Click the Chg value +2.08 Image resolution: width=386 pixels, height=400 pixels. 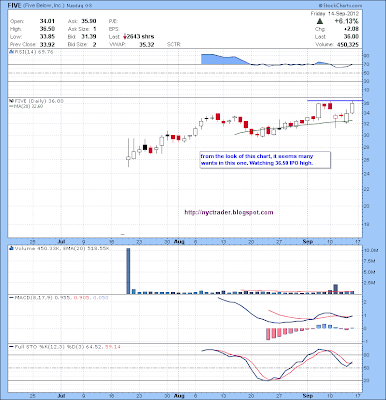pos(352,29)
